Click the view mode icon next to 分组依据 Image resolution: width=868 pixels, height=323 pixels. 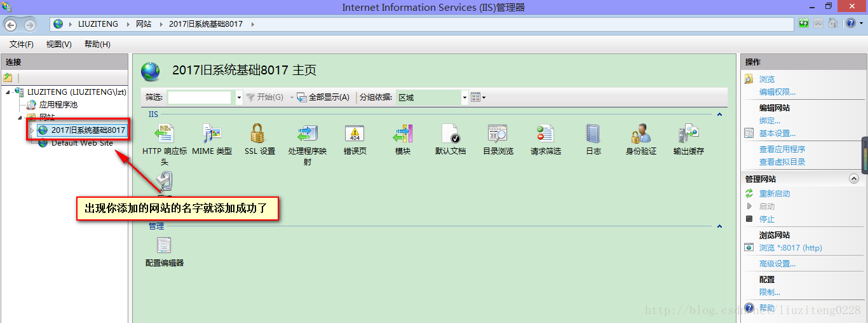[x=475, y=97]
